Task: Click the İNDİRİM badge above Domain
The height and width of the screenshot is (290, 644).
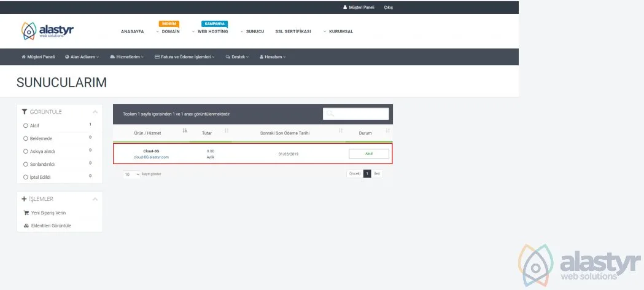Action: point(169,24)
